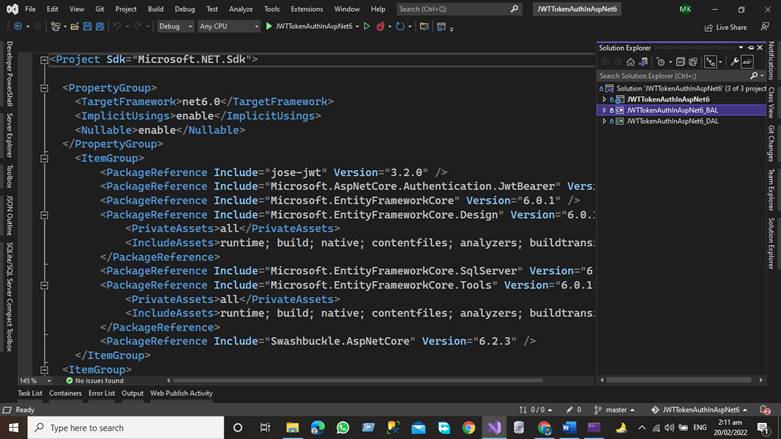Open Properties wrench icon in Solution Explorer
781x439 pixels.
click(734, 62)
